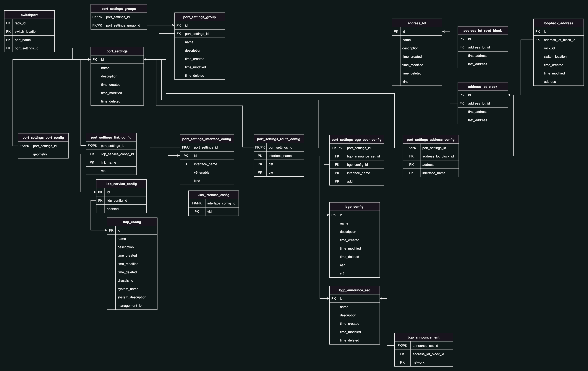Select address_lot table header
This screenshot has height=371, width=588.
coord(417,23)
